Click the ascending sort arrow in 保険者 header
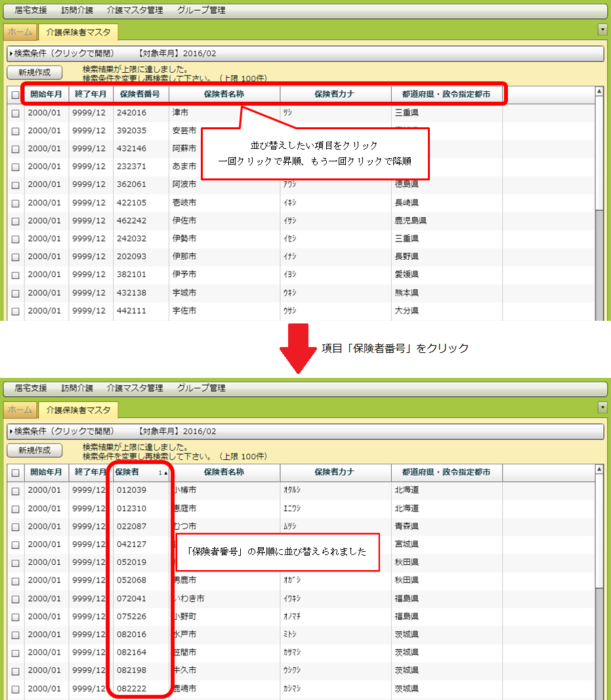Viewport: 611px width, 700px height. pos(165,472)
